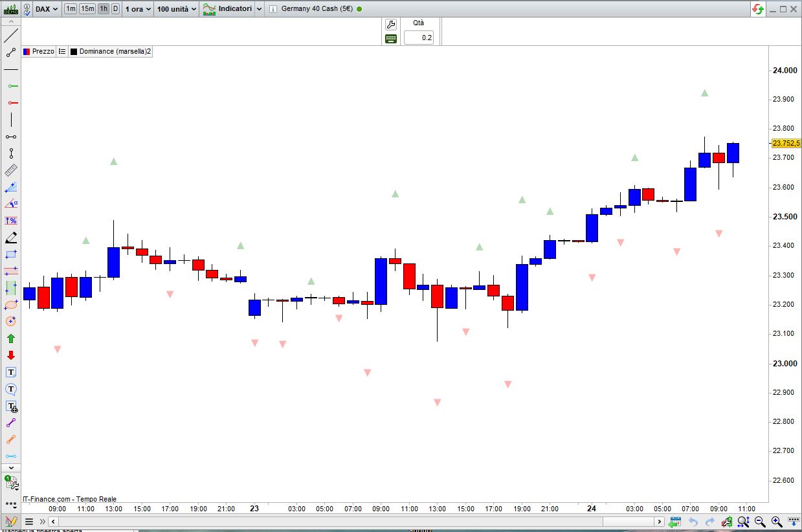Toggle the 1h timeframe button
This screenshot has width=802, height=532.
click(x=104, y=9)
